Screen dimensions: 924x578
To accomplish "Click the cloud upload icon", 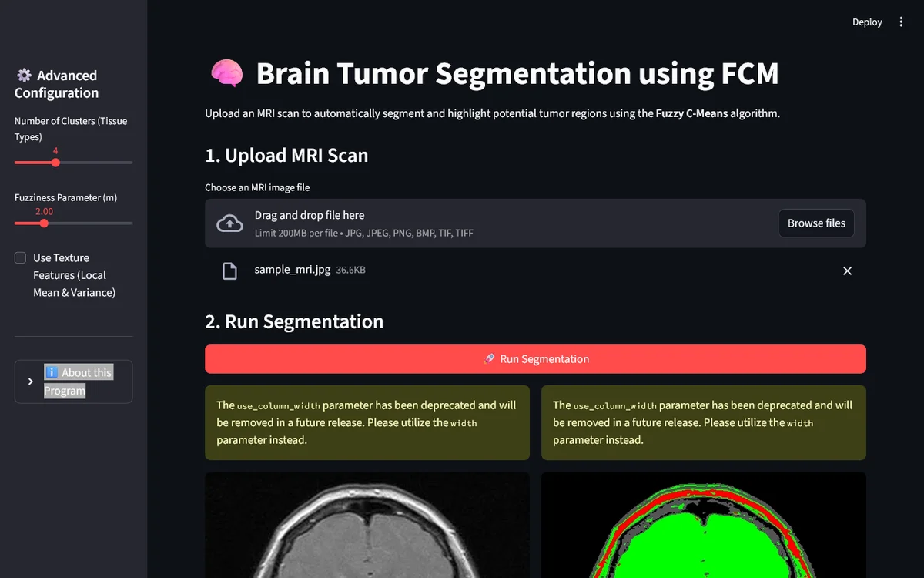I will (x=229, y=223).
